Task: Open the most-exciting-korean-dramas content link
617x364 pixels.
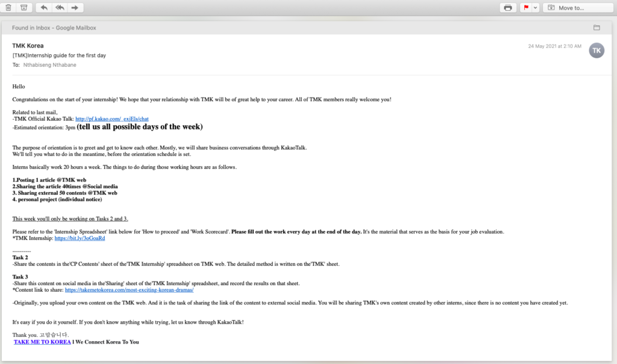Action: click(129, 290)
